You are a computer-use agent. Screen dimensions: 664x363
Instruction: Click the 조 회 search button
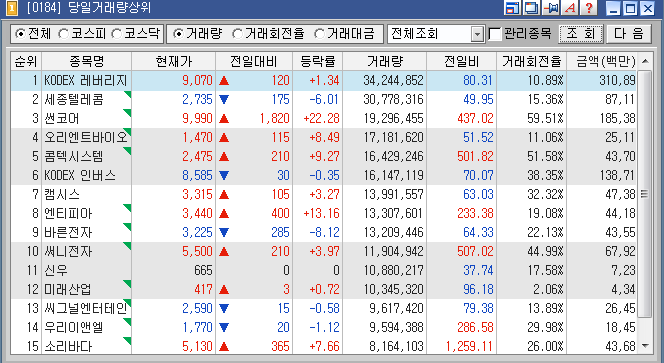click(x=581, y=34)
